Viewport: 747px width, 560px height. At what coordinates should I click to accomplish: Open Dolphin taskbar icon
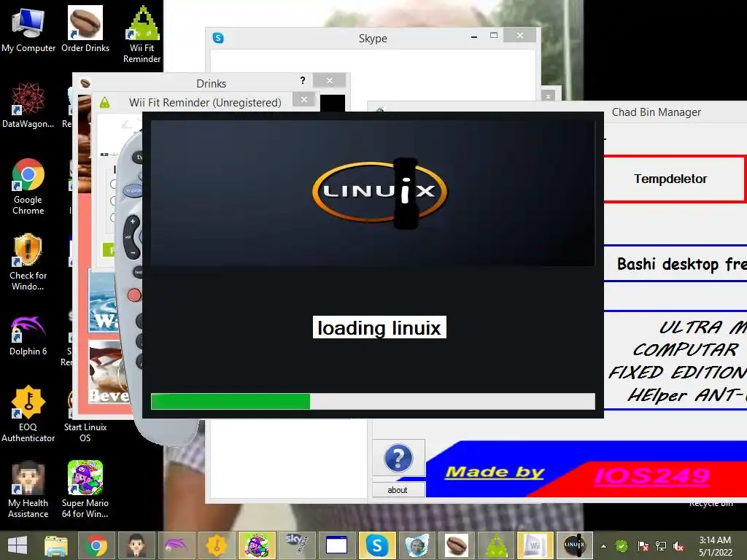coord(177,545)
